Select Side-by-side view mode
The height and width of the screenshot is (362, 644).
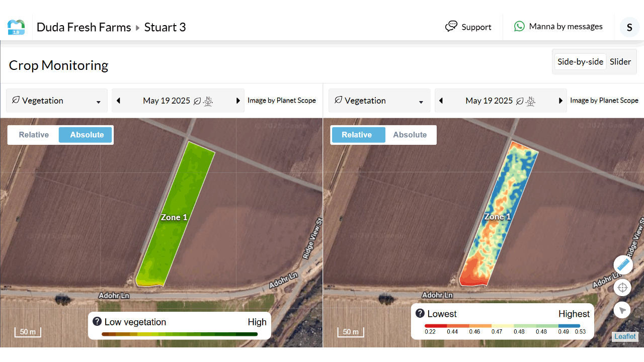(581, 62)
